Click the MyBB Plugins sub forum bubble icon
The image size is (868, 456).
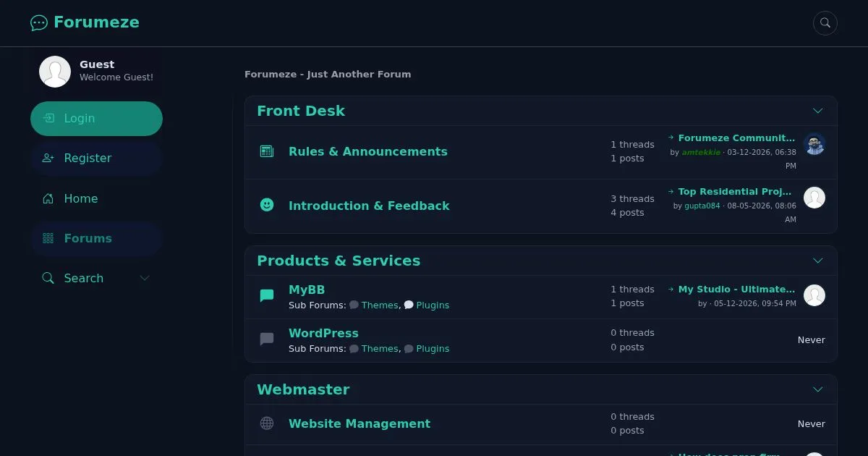[x=409, y=305]
